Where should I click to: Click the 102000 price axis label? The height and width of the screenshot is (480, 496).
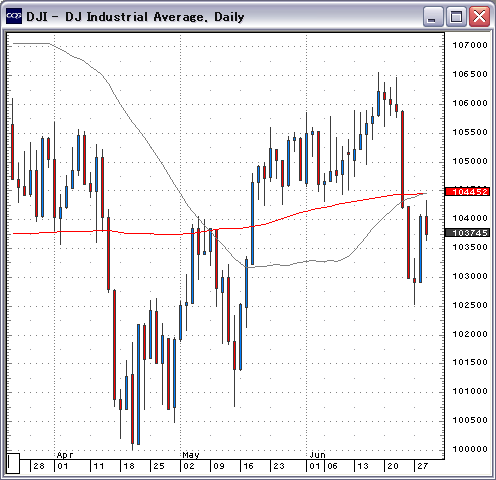470,334
